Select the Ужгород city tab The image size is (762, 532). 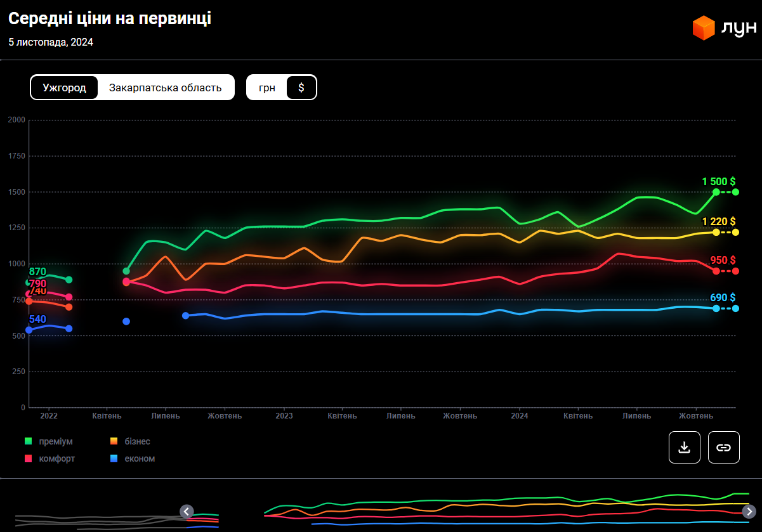(64, 88)
